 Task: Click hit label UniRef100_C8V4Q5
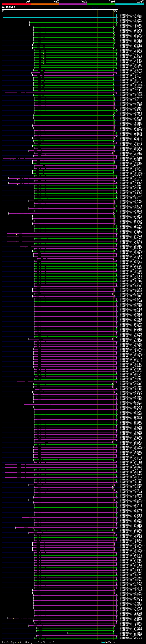click(131, 201)
